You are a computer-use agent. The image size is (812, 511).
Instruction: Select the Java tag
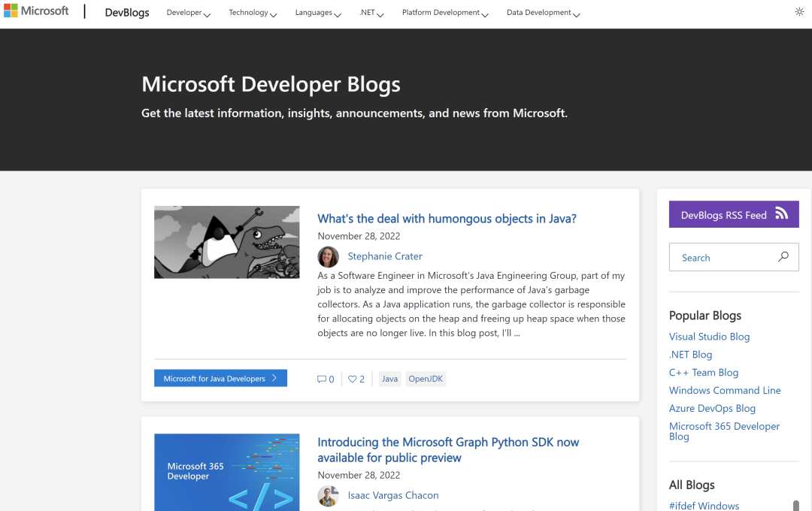click(x=390, y=379)
